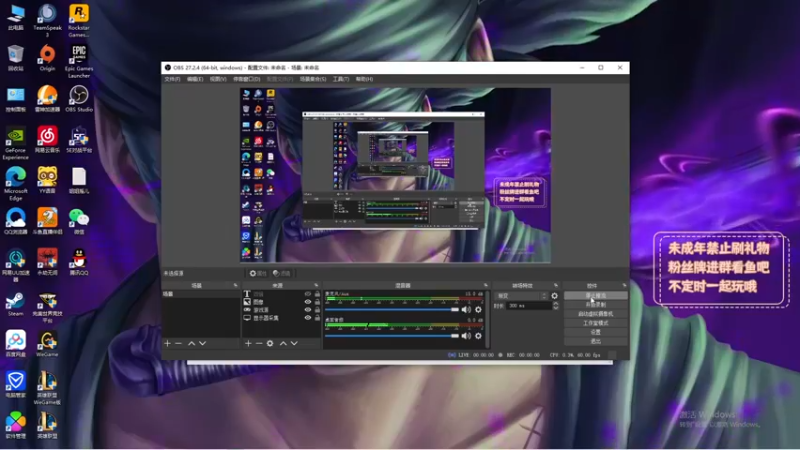
Task: Decrease transition duration with down arrow
Action: (x=556, y=308)
